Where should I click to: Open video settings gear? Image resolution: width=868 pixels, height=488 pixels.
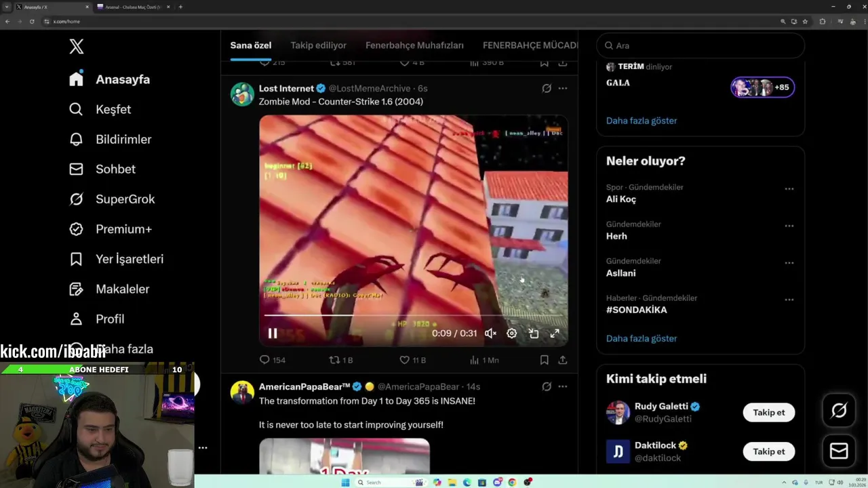(x=512, y=333)
